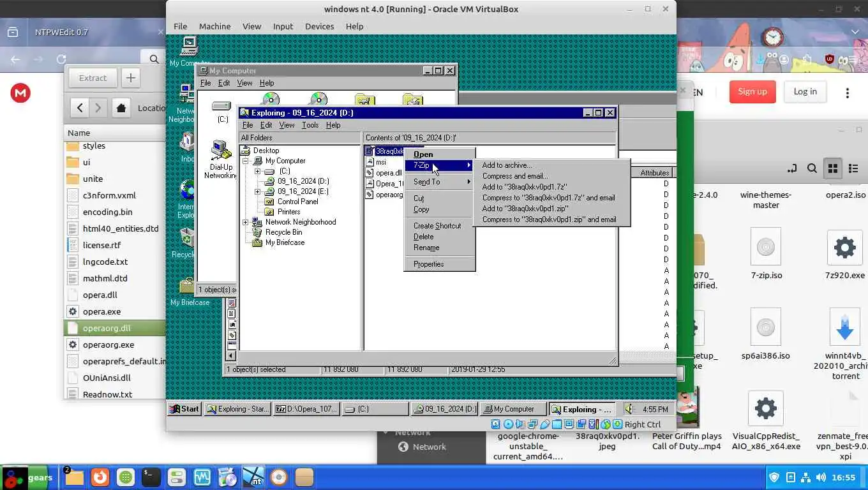Screen dimensions: 868x490
Task: Switch to My Computer taskbar button
Action: point(513,409)
